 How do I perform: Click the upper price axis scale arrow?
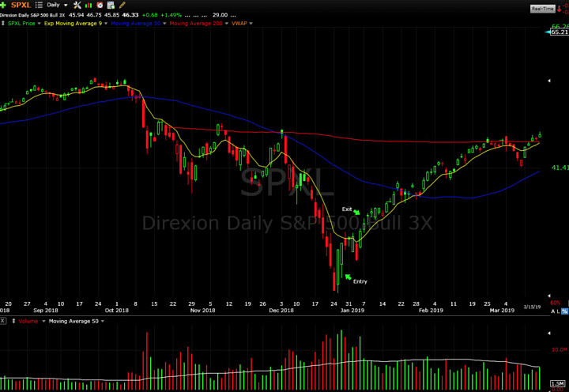coord(549,81)
